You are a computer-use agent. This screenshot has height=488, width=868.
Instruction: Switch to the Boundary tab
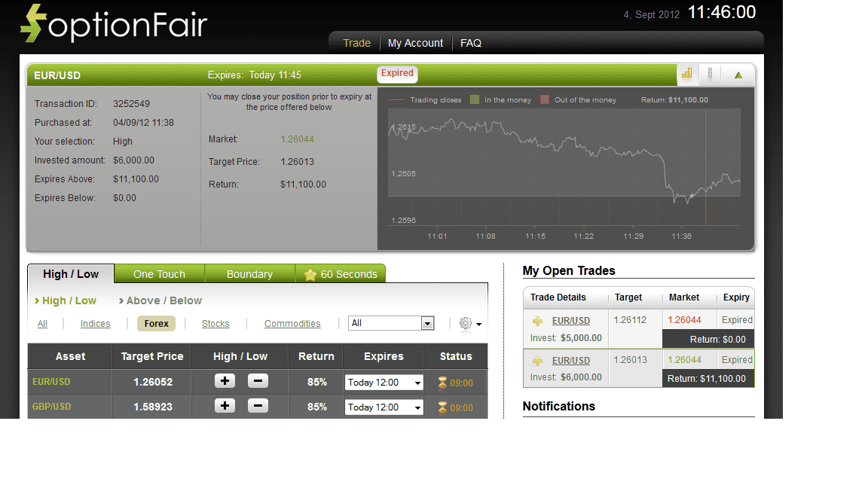point(249,273)
